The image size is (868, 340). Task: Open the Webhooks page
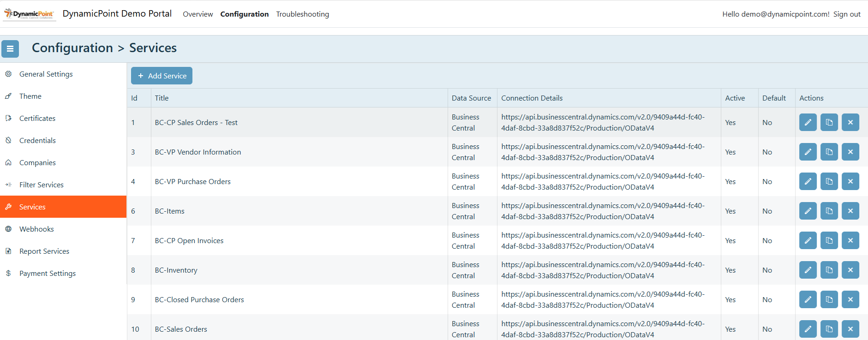coord(63,229)
